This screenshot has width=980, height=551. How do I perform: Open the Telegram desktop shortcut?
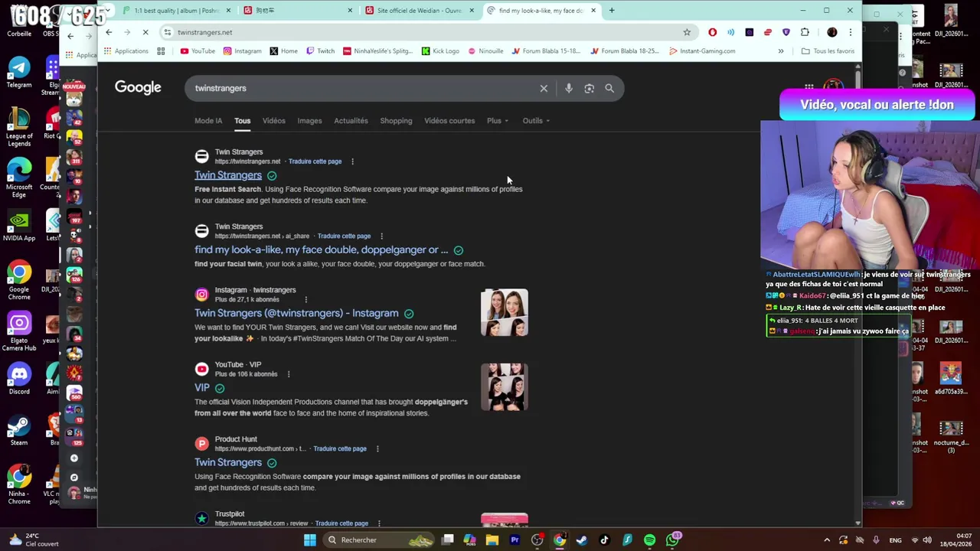pyautogui.click(x=19, y=72)
